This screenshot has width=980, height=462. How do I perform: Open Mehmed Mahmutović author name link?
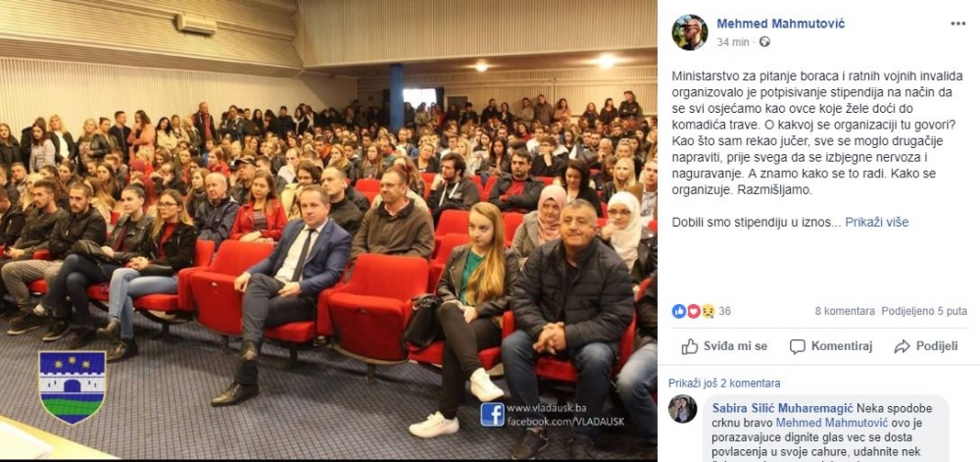tap(781, 24)
